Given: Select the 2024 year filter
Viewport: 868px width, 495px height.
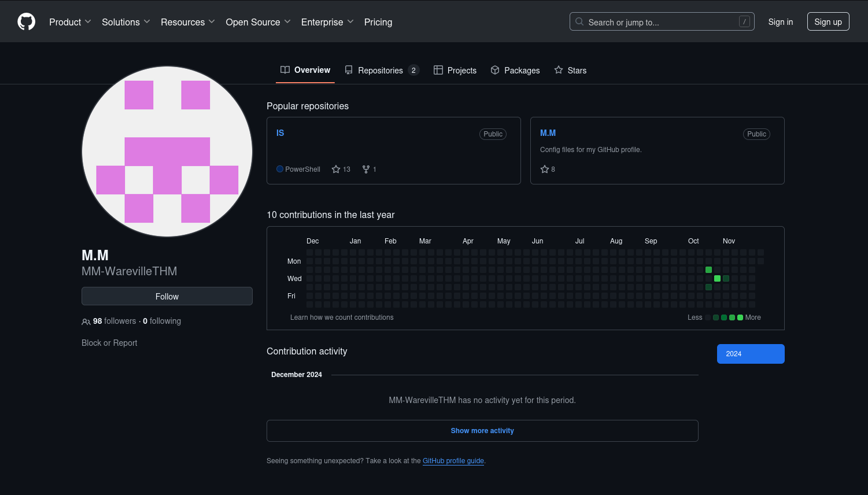Looking at the screenshot, I should 751,354.
